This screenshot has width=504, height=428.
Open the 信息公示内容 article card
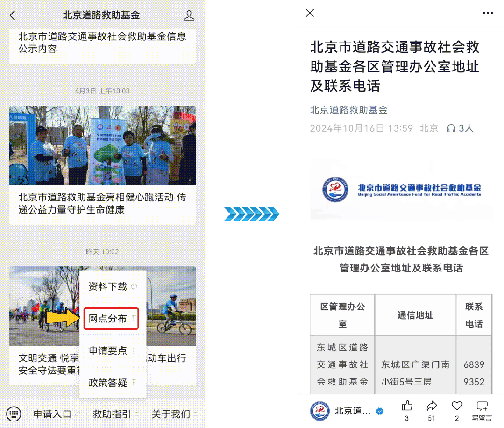tap(102, 43)
